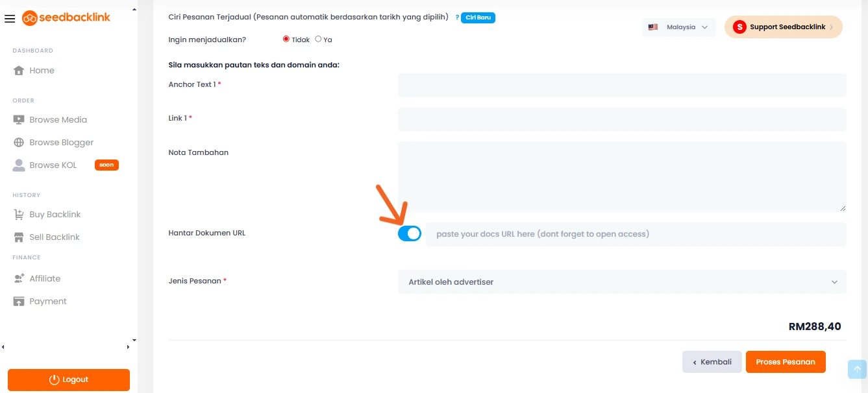Image resolution: width=868 pixels, height=393 pixels.
Task: Click the Affiliate people icon
Action: point(19,279)
